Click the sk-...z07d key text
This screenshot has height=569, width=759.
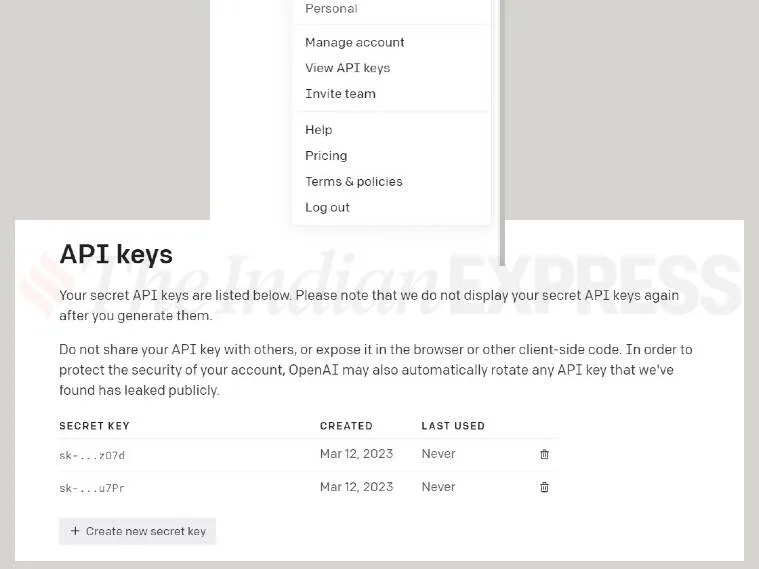tap(92, 455)
